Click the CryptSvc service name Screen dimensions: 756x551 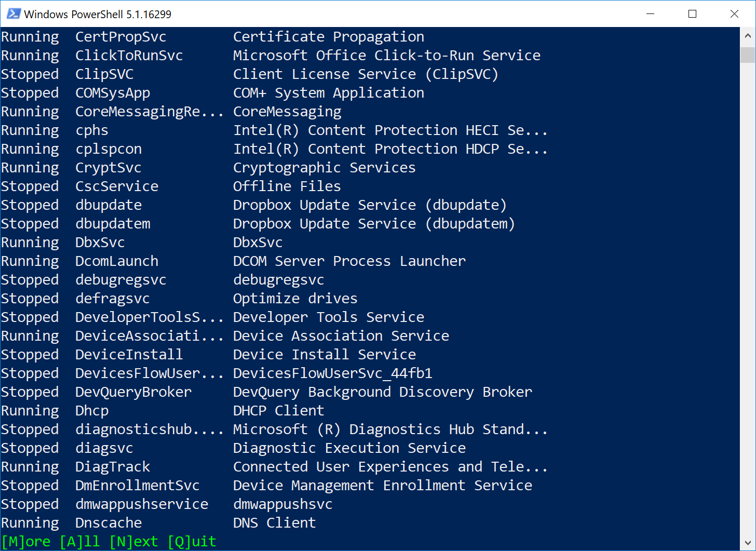[x=109, y=168]
